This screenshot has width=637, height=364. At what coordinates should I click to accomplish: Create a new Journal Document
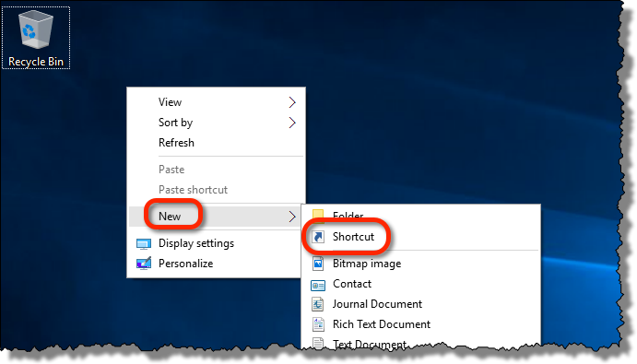421,304
